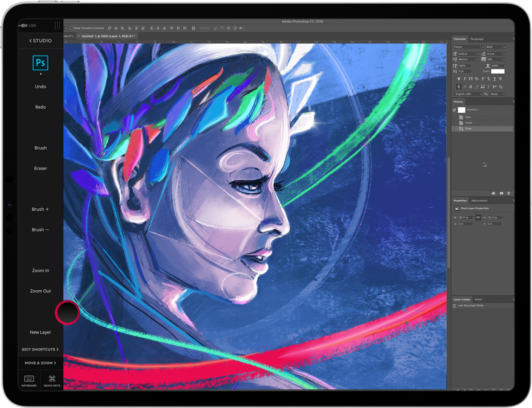Click Auto-Align Layers icon in options bar
532x408 pixels.
coord(193,28)
